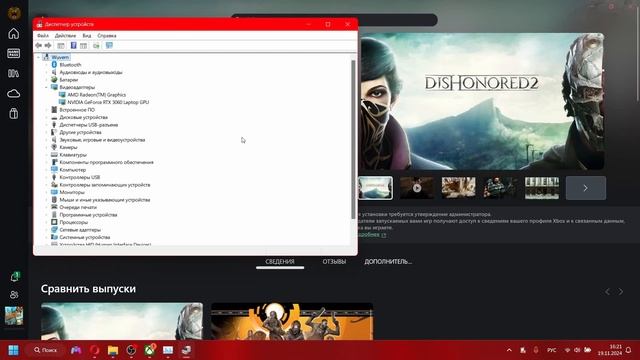The image size is (640, 360).
Task: Switch to ОТЗЫВЫ tab
Action: [x=334, y=262]
